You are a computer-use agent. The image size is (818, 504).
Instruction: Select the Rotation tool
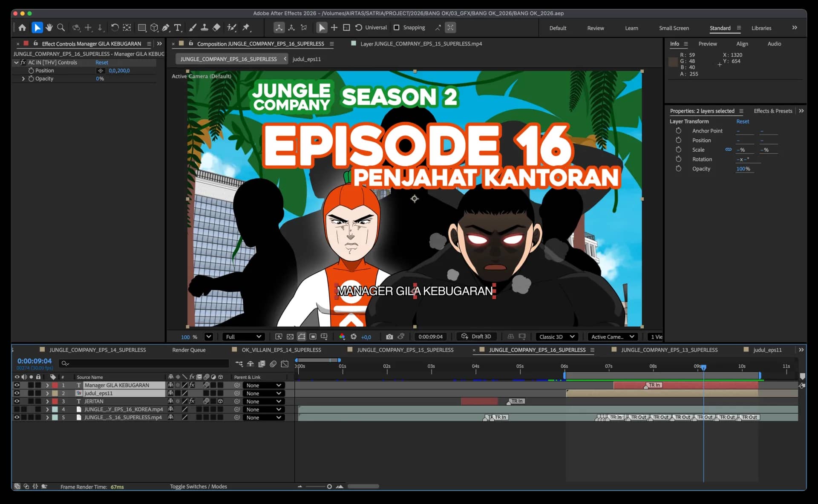click(115, 28)
